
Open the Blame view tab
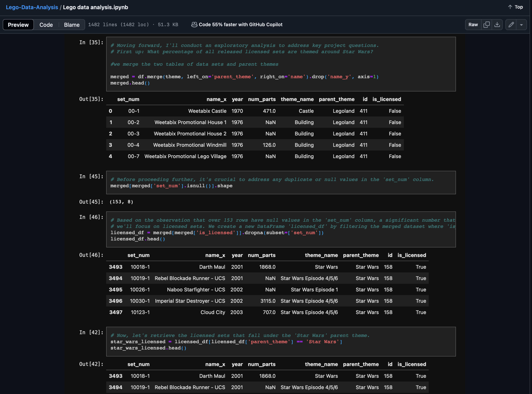[x=72, y=25]
